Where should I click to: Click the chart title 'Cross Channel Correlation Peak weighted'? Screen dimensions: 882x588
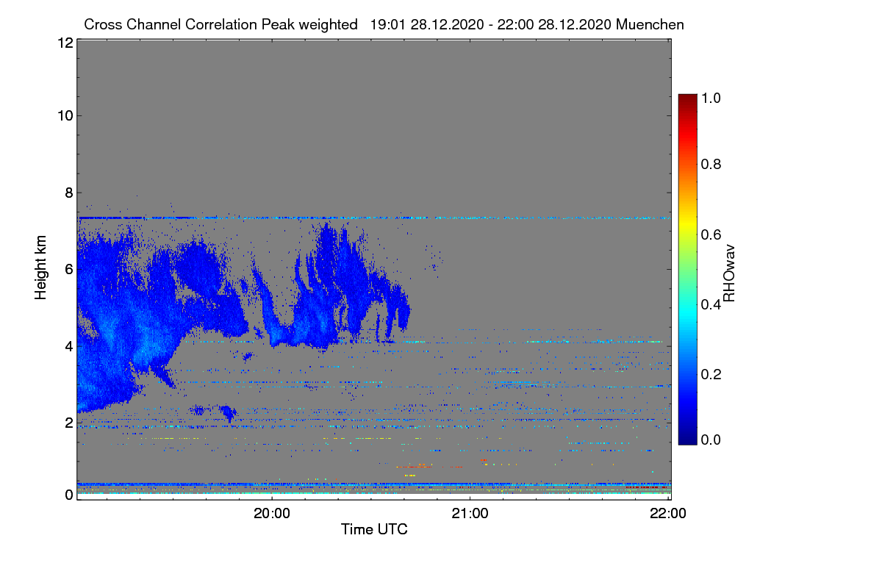click(x=220, y=24)
